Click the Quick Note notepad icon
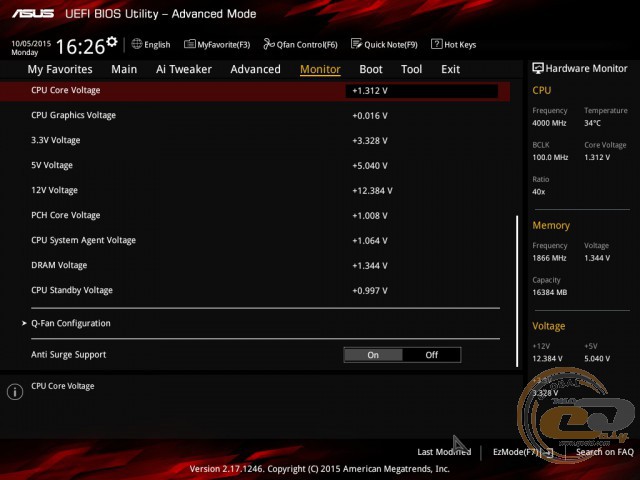The width and height of the screenshot is (640, 480). pyautogui.click(x=356, y=44)
